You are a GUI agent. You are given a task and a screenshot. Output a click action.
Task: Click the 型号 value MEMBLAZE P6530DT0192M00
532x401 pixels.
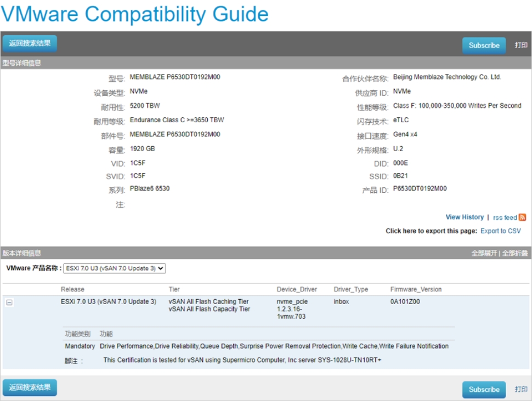pos(175,77)
